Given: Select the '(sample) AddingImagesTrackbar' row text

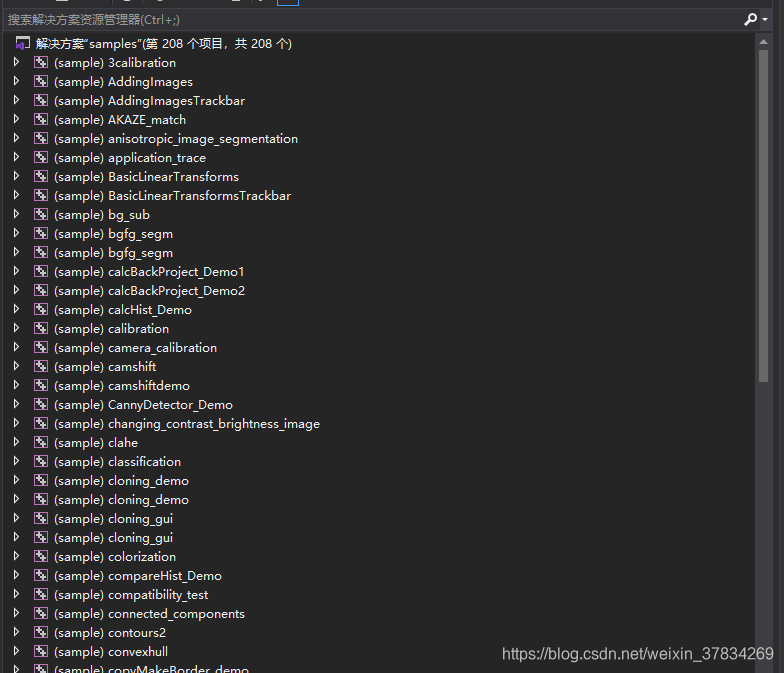Looking at the screenshot, I should pos(150,101).
